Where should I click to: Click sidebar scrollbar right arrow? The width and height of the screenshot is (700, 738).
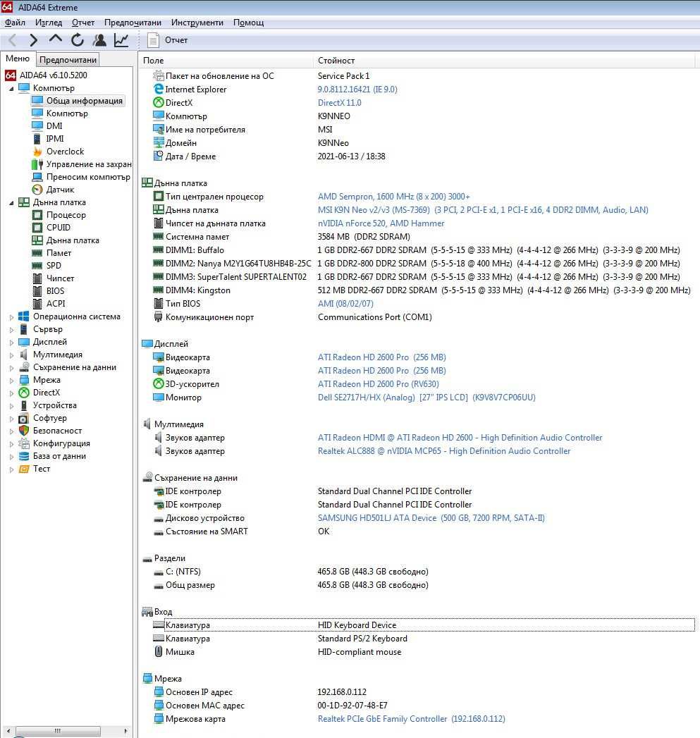125,731
